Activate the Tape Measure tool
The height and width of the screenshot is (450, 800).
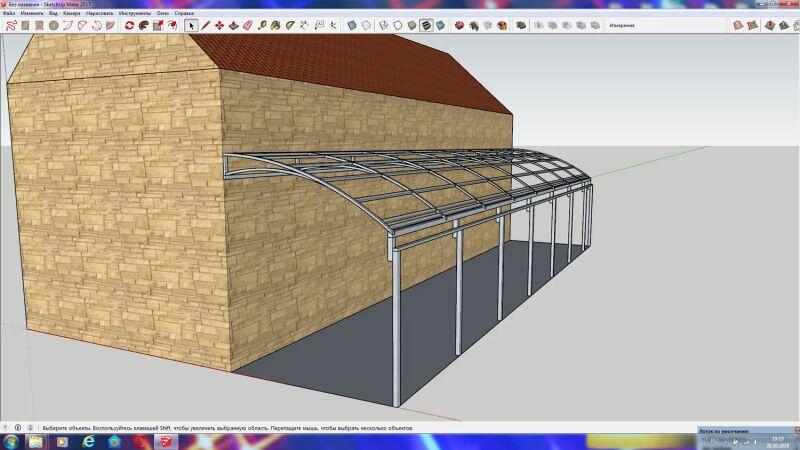tap(262, 25)
